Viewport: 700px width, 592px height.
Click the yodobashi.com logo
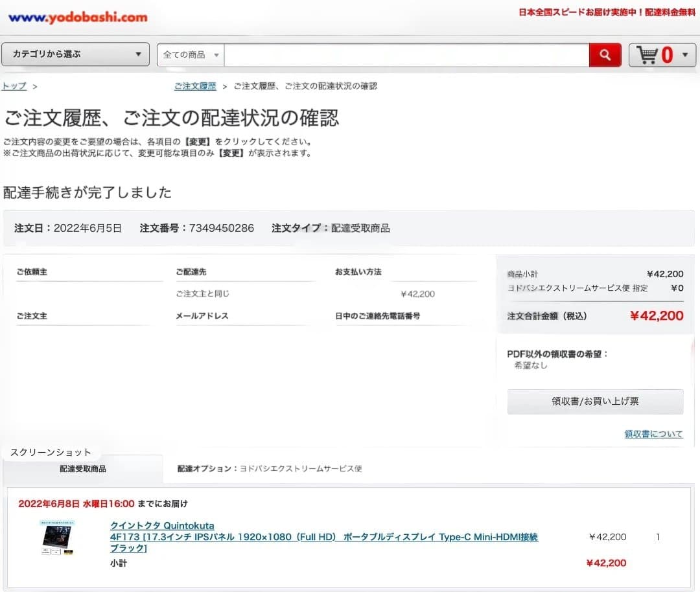pos(78,17)
